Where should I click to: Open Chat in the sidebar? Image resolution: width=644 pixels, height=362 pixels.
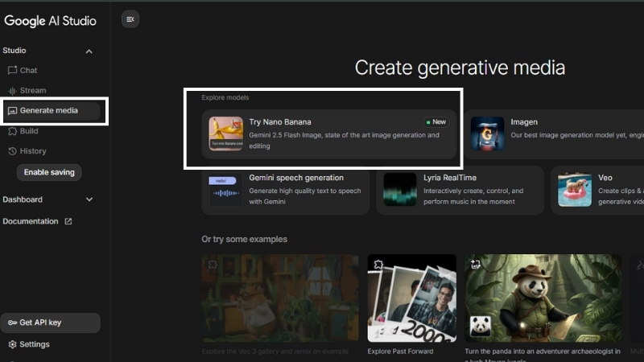pos(28,71)
